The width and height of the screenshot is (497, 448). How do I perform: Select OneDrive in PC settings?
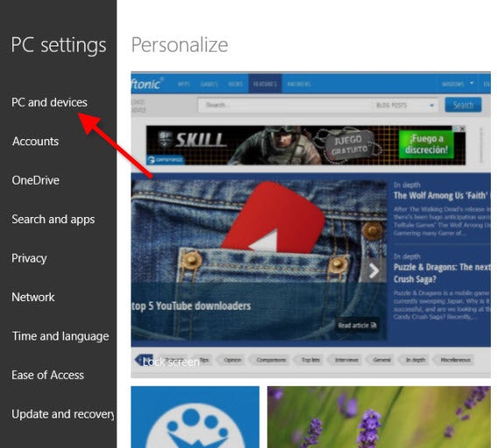tap(36, 180)
